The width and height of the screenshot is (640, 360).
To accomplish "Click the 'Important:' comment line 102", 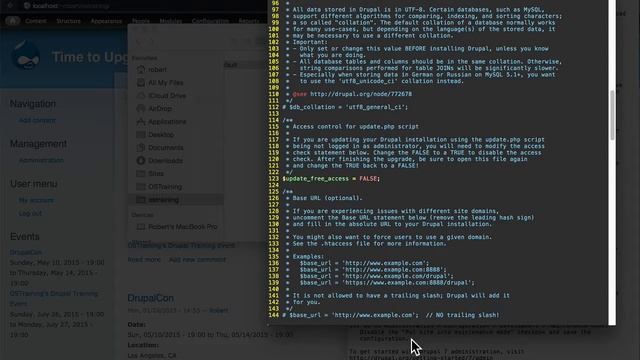I will [x=310, y=42].
